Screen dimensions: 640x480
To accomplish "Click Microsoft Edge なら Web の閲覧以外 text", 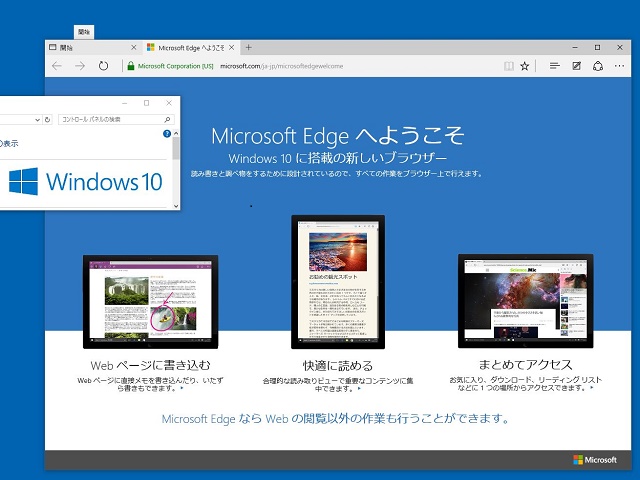I will point(335,419).
